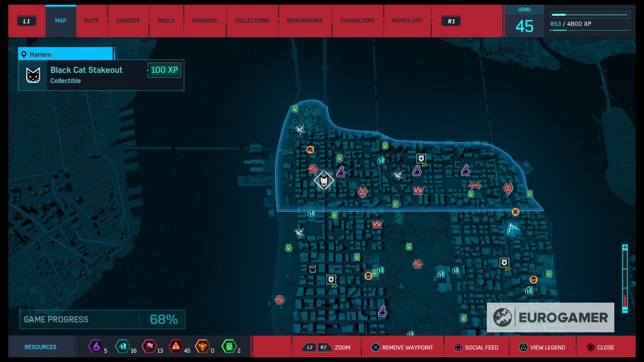Click the green backpack icon in resources bar
644x362 pixels.
[229, 346]
